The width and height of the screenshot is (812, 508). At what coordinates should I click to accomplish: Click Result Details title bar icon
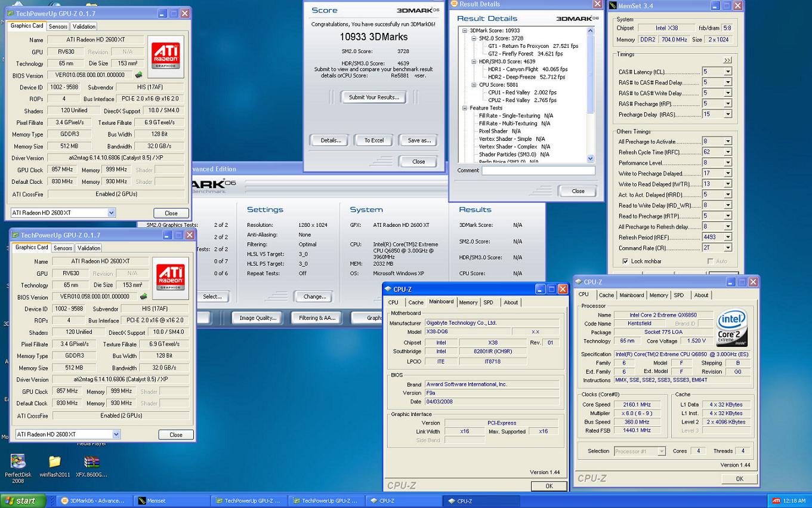(x=454, y=4)
